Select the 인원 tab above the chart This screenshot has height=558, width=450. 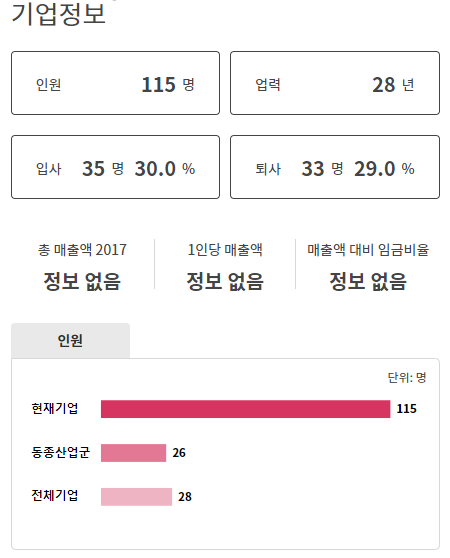tap(70, 341)
